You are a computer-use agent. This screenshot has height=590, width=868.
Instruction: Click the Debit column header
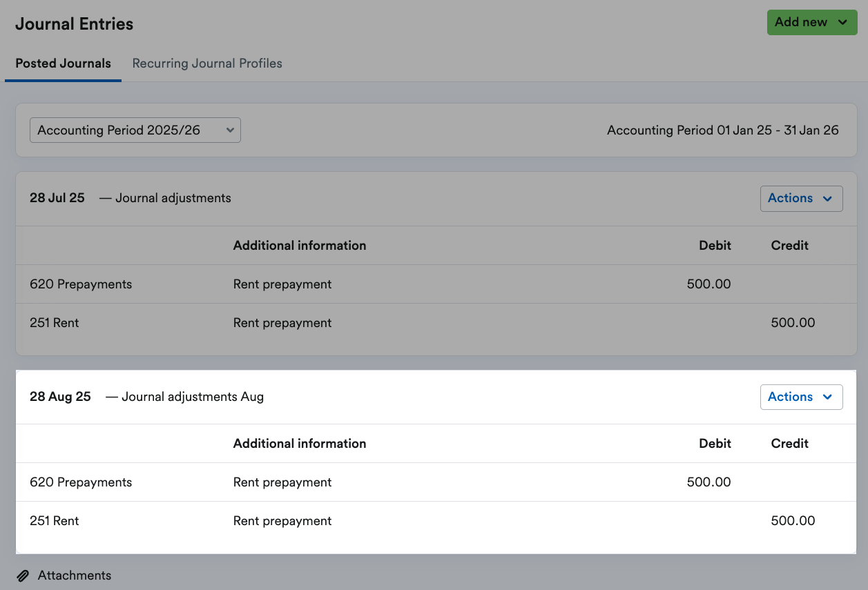(715, 245)
